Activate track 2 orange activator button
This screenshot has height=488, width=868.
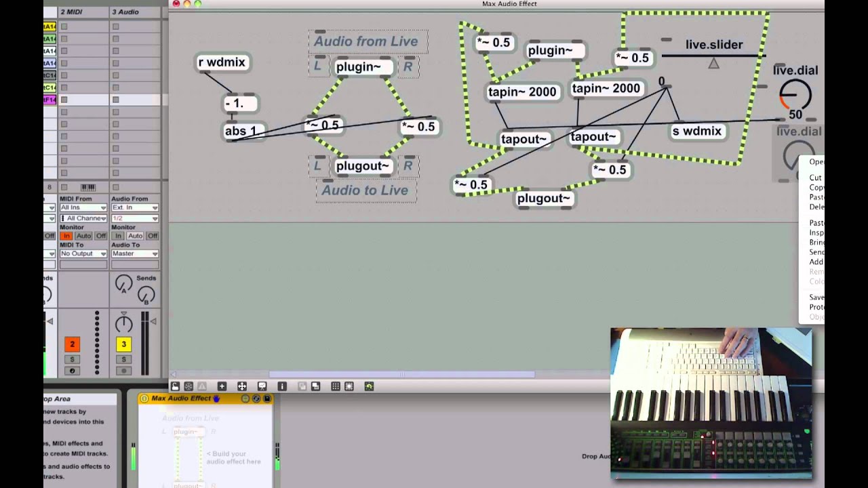[x=72, y=344]
